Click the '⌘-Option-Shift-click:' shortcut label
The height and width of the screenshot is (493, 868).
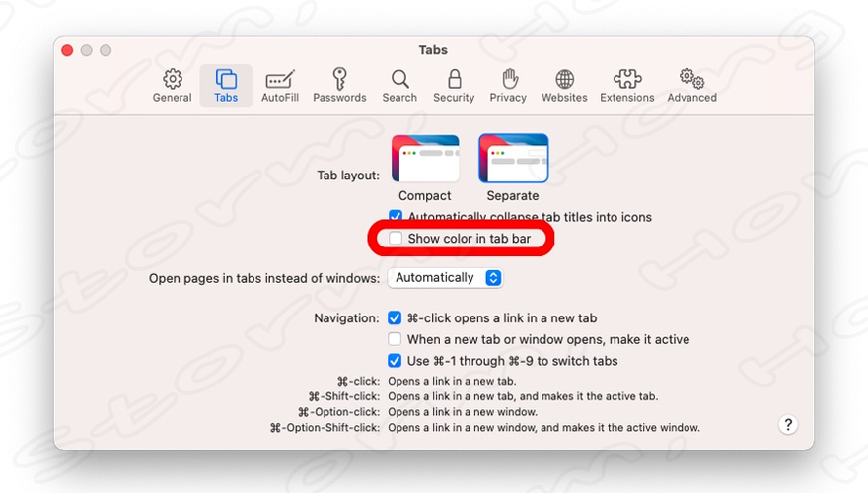point(325,428)
